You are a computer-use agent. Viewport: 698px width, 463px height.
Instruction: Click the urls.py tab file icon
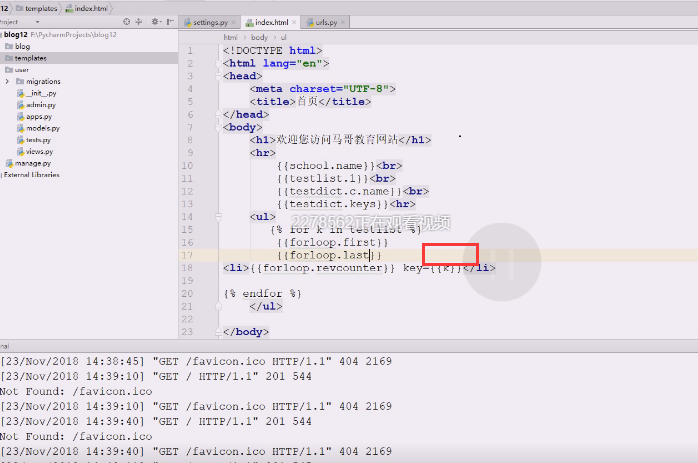coord(310,22)
